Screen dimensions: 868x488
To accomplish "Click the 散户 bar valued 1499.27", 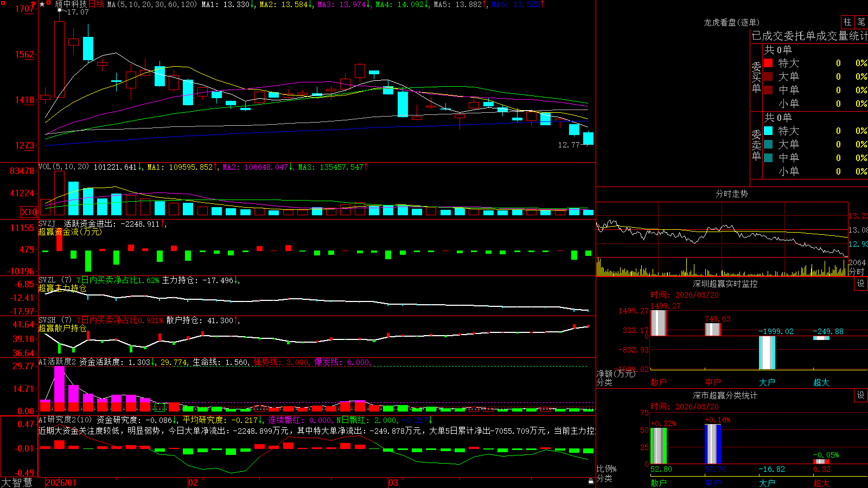I will [658, 323].
